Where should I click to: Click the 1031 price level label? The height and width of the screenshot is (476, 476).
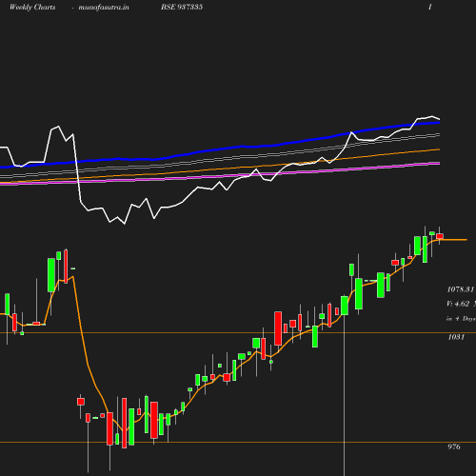tap(456, 337)
